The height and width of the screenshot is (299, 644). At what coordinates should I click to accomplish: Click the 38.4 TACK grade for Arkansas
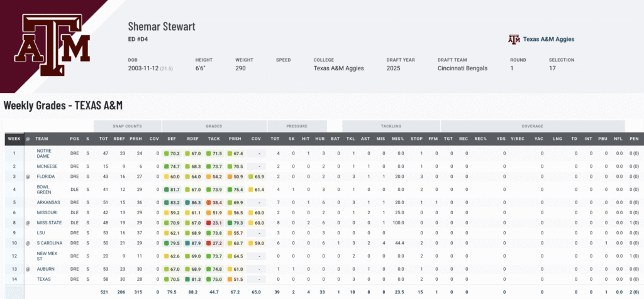click(x=214, y=202)
